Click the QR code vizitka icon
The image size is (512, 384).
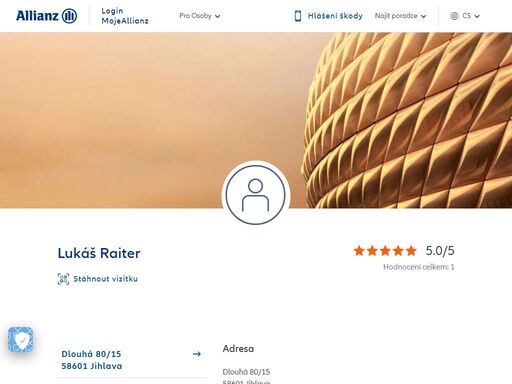tap(63, 279)
